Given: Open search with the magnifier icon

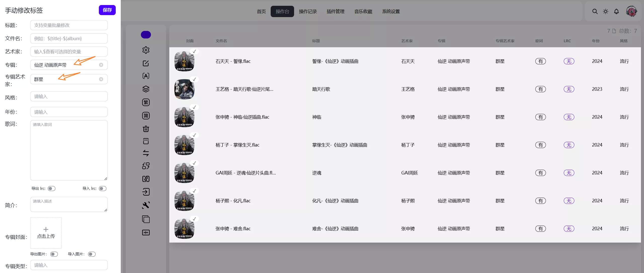Looking at the screenshot, I should [595, 12].
